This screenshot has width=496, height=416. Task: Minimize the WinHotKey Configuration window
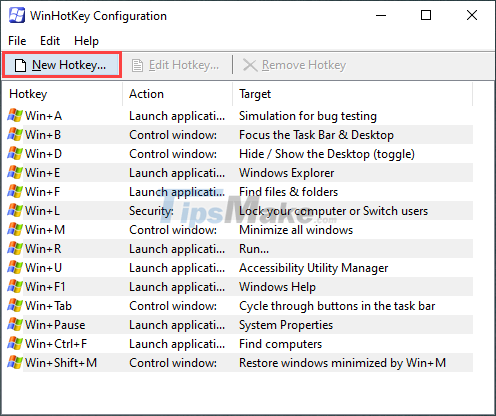click(x=381, y=15)
